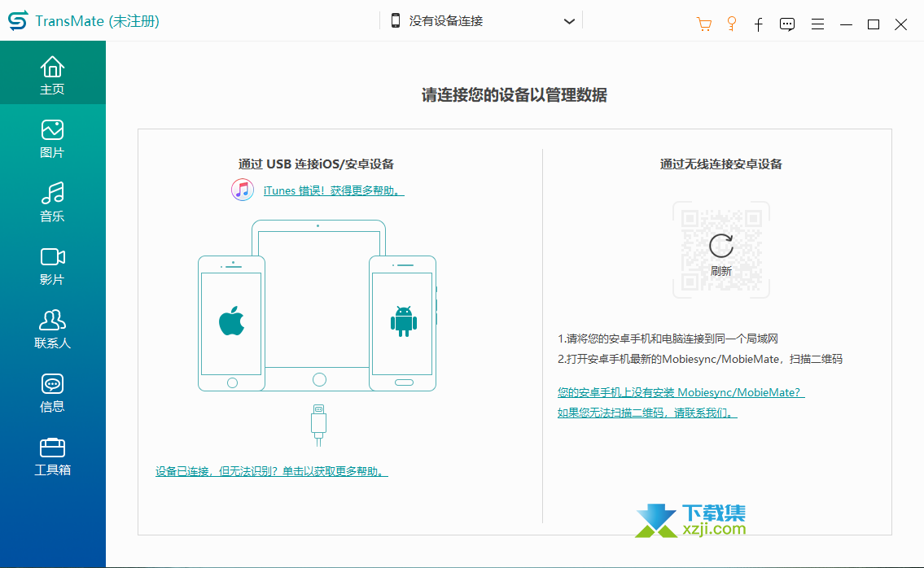
Task: Open registration with the key icon
Action: click(x=731, y=24)
